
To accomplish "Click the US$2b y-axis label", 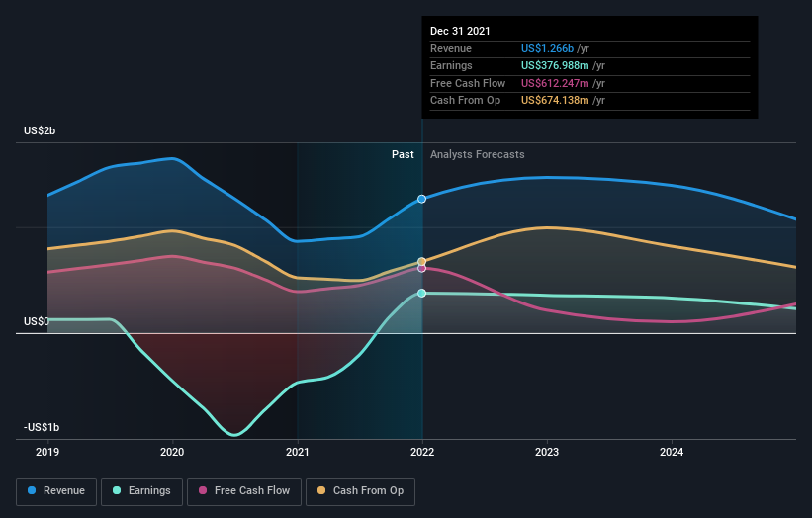I will click(40, 130).
